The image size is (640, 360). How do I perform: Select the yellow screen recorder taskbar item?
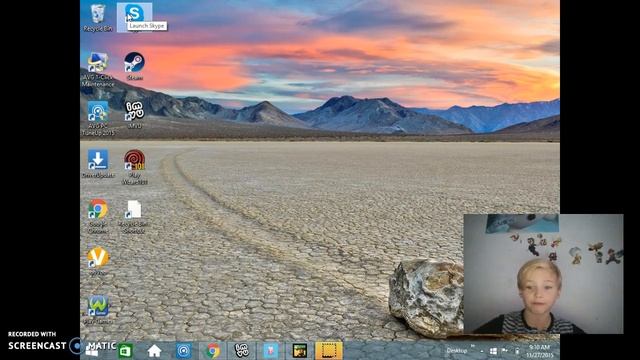coord(329,351)
